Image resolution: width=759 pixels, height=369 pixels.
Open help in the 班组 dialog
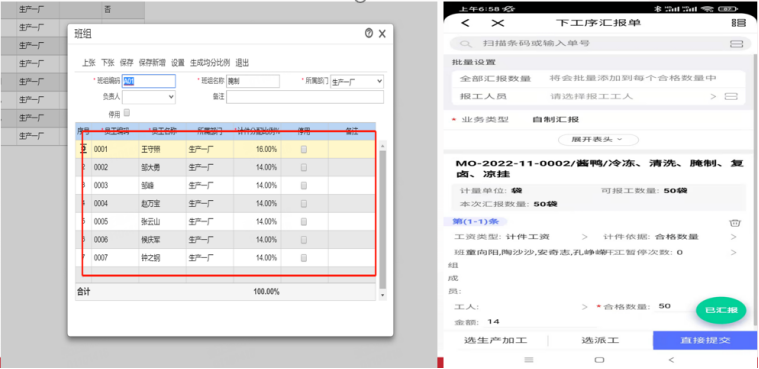[369, 33]
